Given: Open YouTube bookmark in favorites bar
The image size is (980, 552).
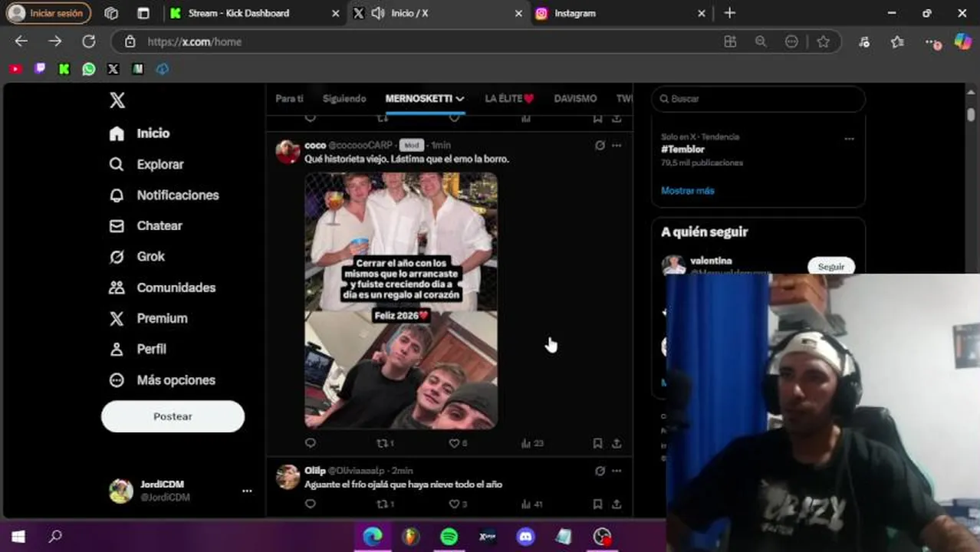Looking at the screenshot, I should pyautogui.click(x=15, y=69).
